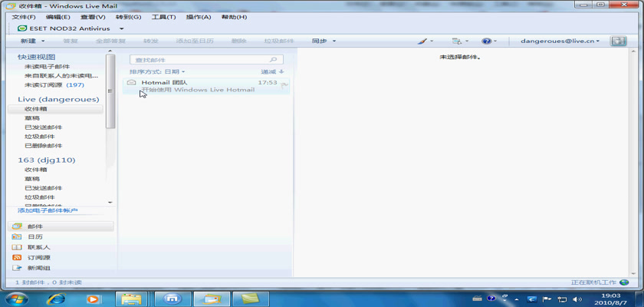Click the flag on Hotmail 团队 message
Screen dimensions: 644x307
coord(284,84)
